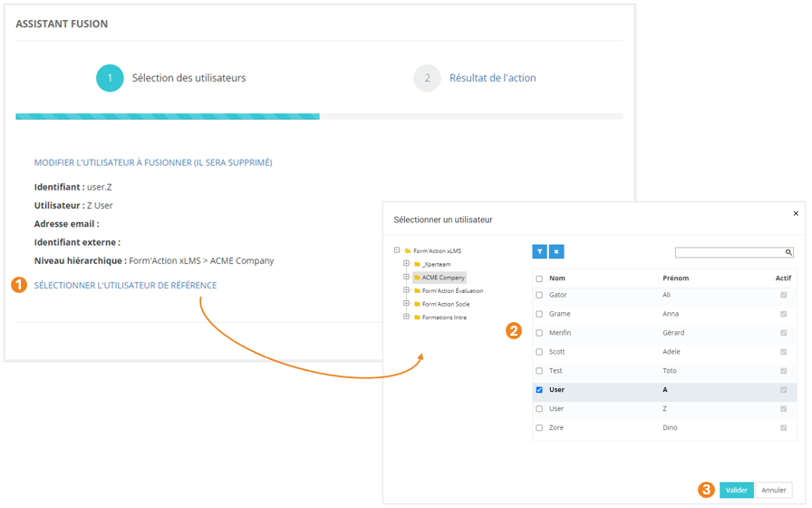Expand the Form'Action Évaluation tree node

[406, 290]
